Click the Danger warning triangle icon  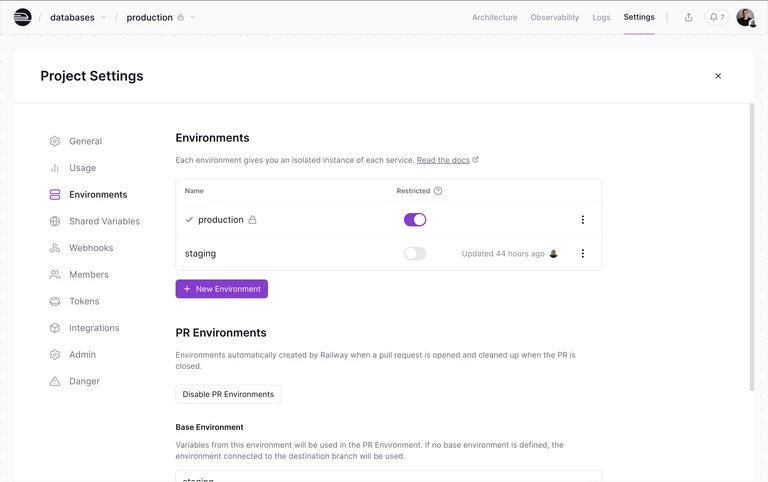(x=55, y=381)
